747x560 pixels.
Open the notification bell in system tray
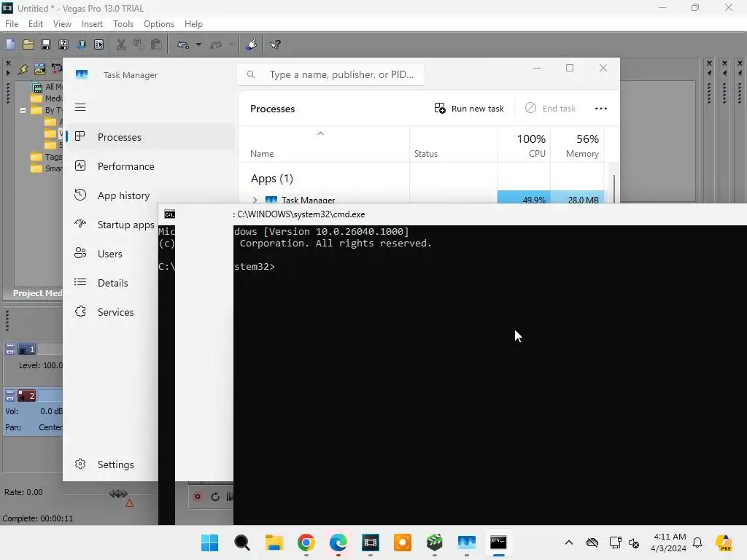click(x=697, y=542)
